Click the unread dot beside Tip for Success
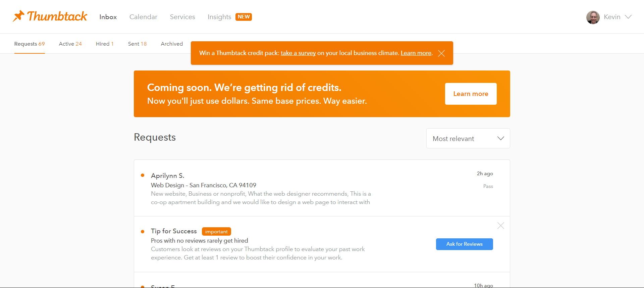Image resolution: width=644 pixels, height=288 pixels. 143,231
